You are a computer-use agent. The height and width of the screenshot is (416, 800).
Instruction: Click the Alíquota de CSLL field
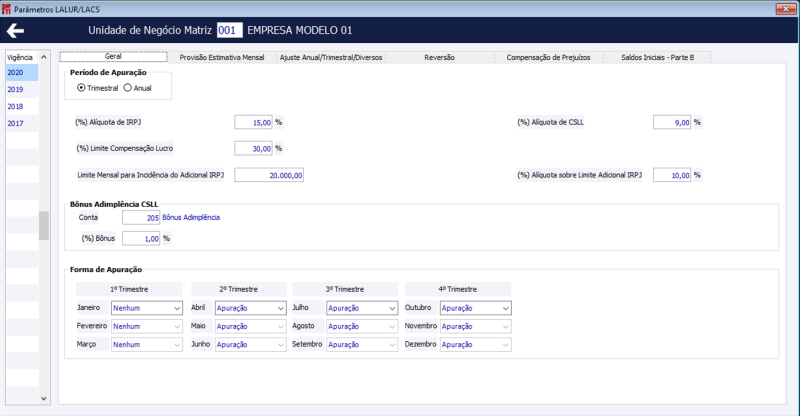[672, 123]
